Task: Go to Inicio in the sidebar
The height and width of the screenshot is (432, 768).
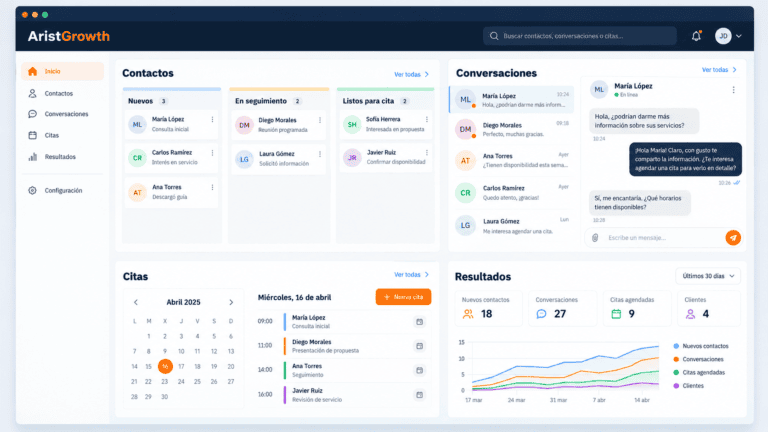Action: click(62, 71)
